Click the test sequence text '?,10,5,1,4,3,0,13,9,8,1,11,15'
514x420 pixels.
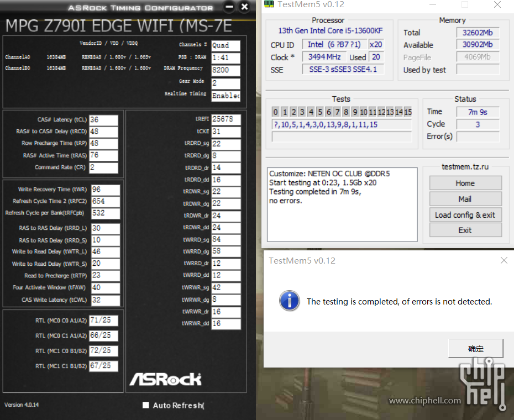click(x=326, y=124)
